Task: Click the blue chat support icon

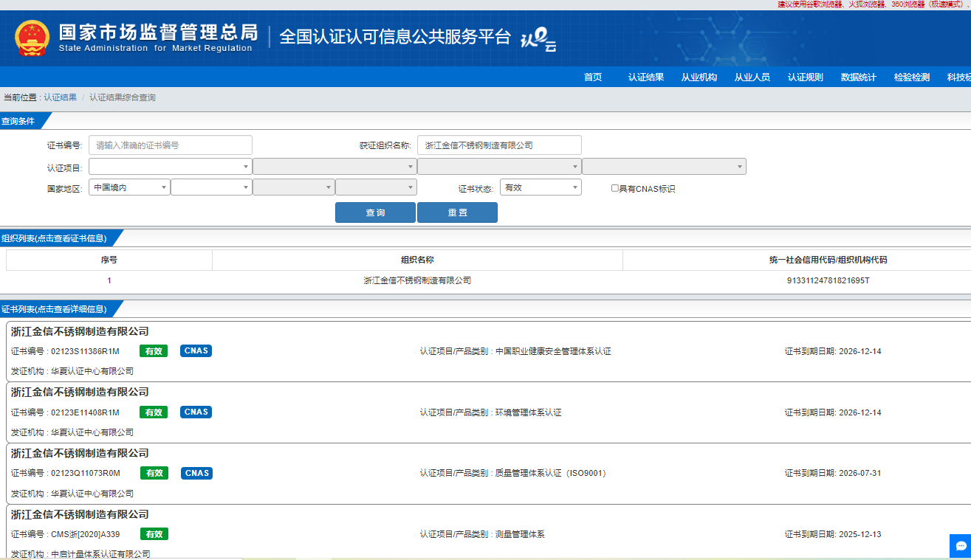Action: pyautogui.click(x=961, y=546)
